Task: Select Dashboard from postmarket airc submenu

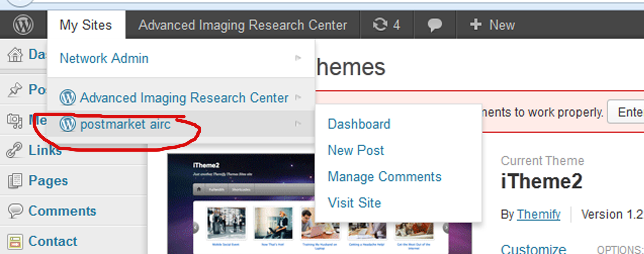Action: [x=359, y=124]
